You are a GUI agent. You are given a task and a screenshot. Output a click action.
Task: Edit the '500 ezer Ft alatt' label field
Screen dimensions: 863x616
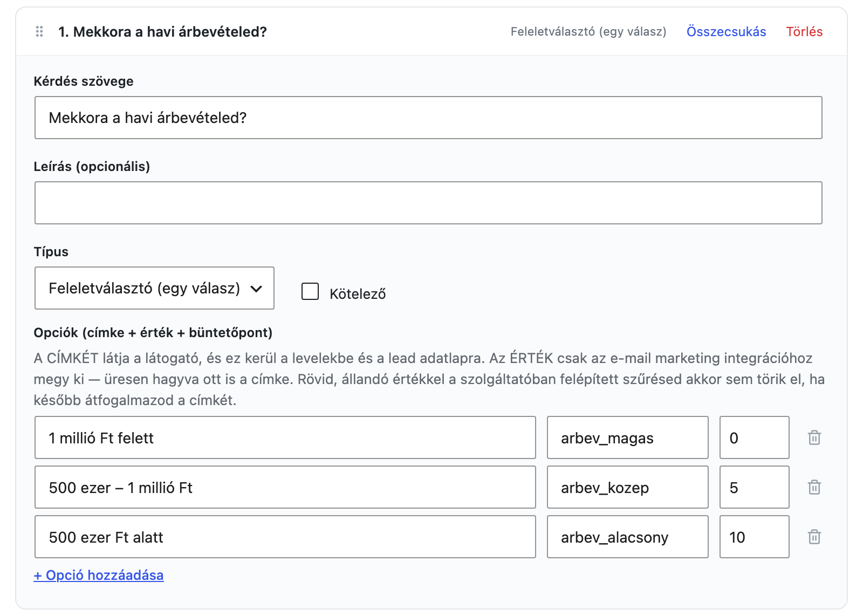[x=285, y=537]
